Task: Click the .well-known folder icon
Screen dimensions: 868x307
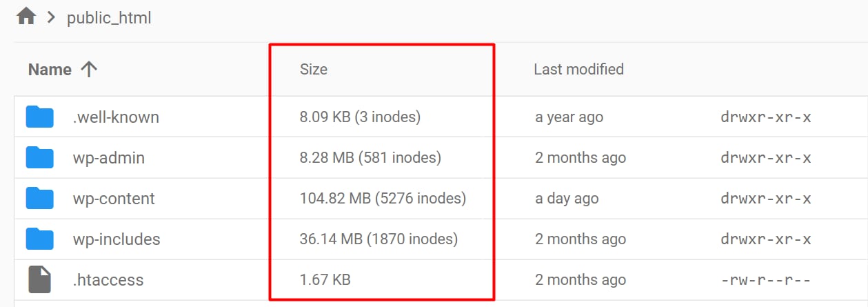Action: click(x=40, y=117)
